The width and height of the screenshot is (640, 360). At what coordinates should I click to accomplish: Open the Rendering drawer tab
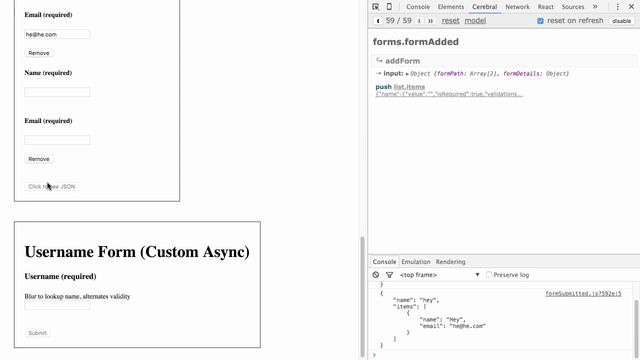pyautogui.click(x=450, y=262)
